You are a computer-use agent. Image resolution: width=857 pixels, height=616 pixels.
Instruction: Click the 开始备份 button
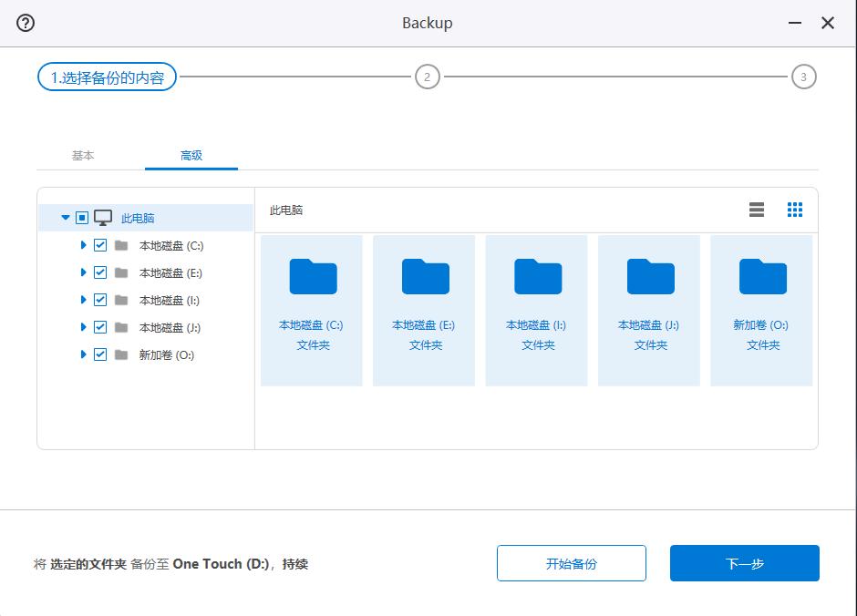click(571, 563)
